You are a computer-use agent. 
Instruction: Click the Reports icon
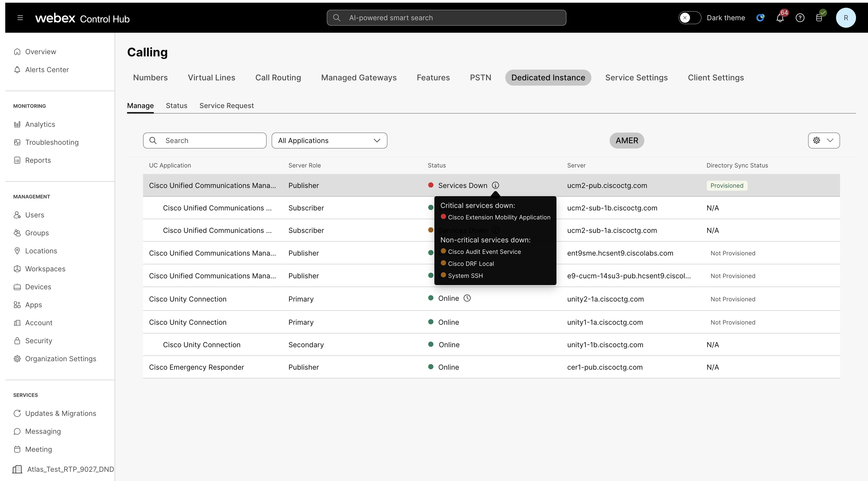click(x=17, y=160)
